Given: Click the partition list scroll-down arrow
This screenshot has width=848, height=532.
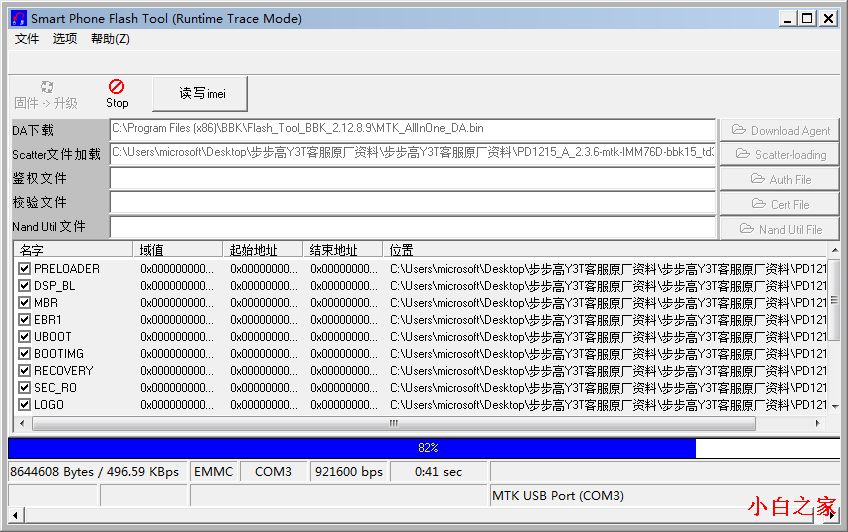Looking at the screenshot, I should pyautogui.click(x=834, y=406).
